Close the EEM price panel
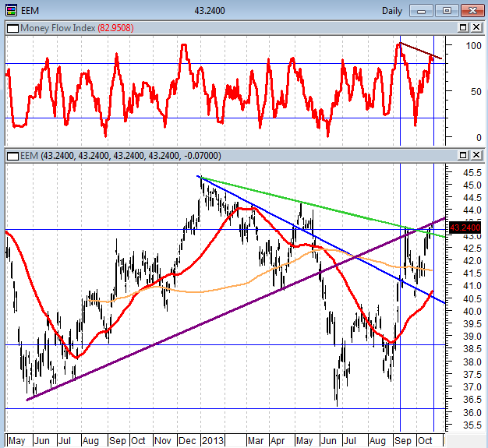 476,155
